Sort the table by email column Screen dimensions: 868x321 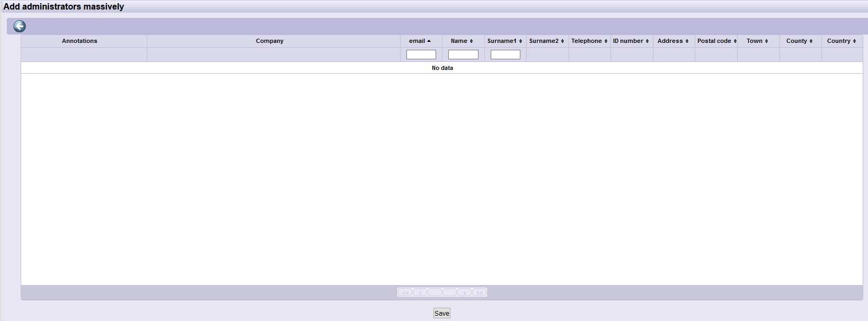coord(421,41)
